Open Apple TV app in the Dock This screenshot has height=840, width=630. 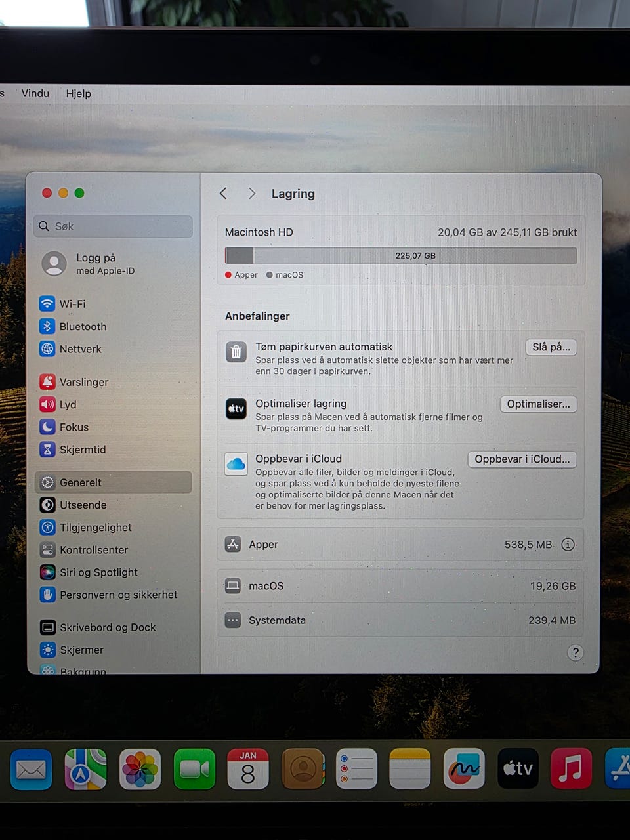pyautogui.click(x=518, y=769)
